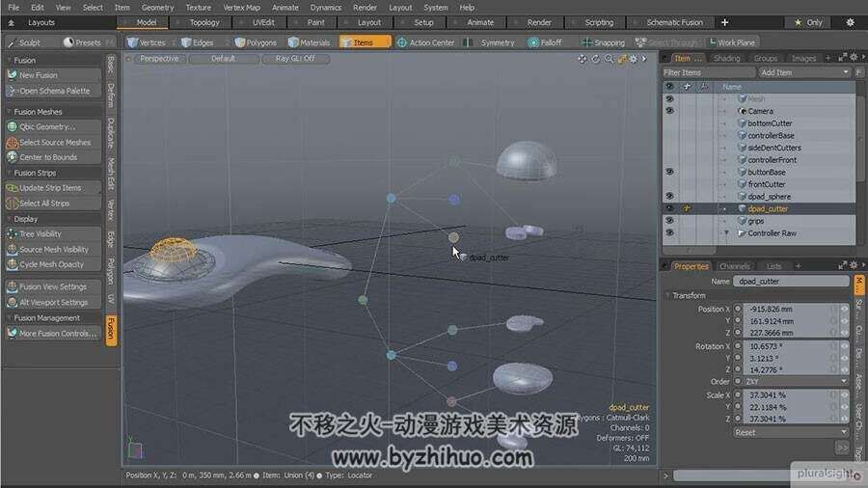Switch to the Topology layout tab
868x488 pixels.
[204, 23]
